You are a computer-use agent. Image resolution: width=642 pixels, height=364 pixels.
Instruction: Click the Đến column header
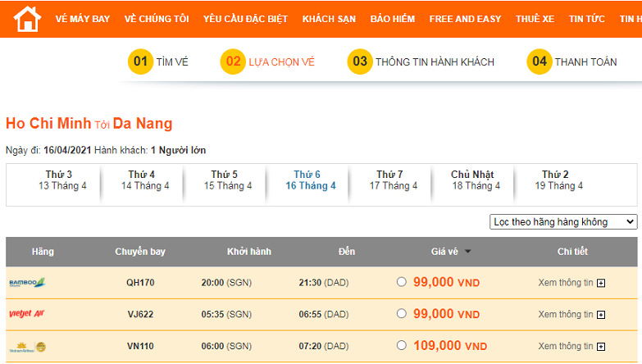[x=346, y=252]
